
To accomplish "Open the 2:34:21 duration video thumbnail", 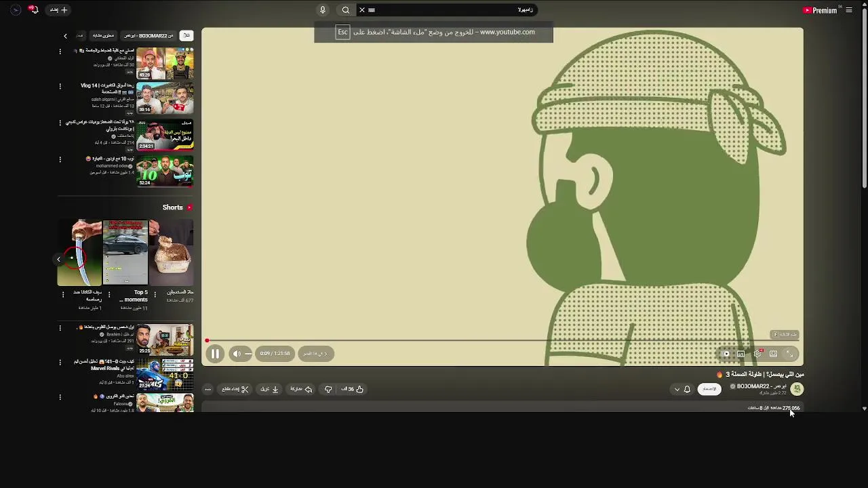I will pyautogui.click(x=165, y=135).
